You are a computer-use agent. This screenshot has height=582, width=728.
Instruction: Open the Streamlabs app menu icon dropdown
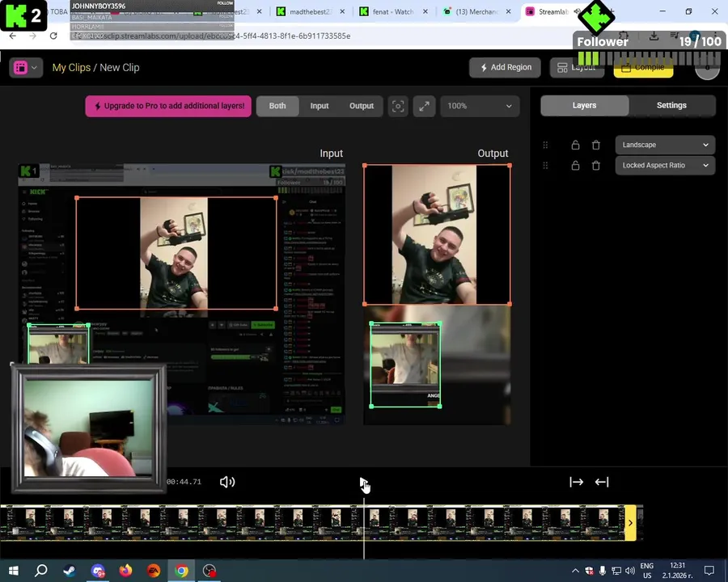[x=26, y=68]
